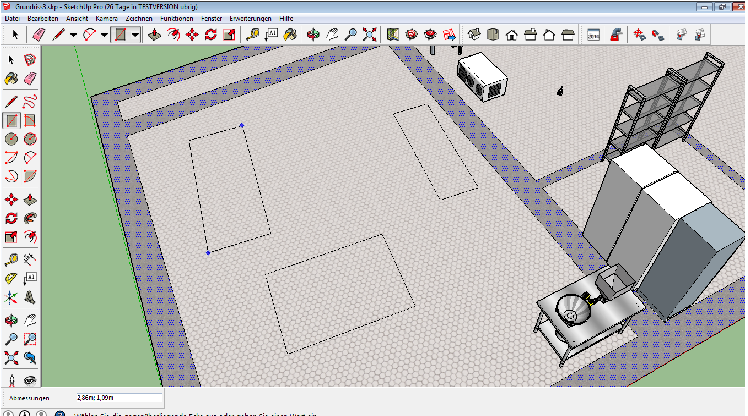Viewport: 748px width, 416px height.
Task: Open the Fenster menu
Action: coord(212,19)
